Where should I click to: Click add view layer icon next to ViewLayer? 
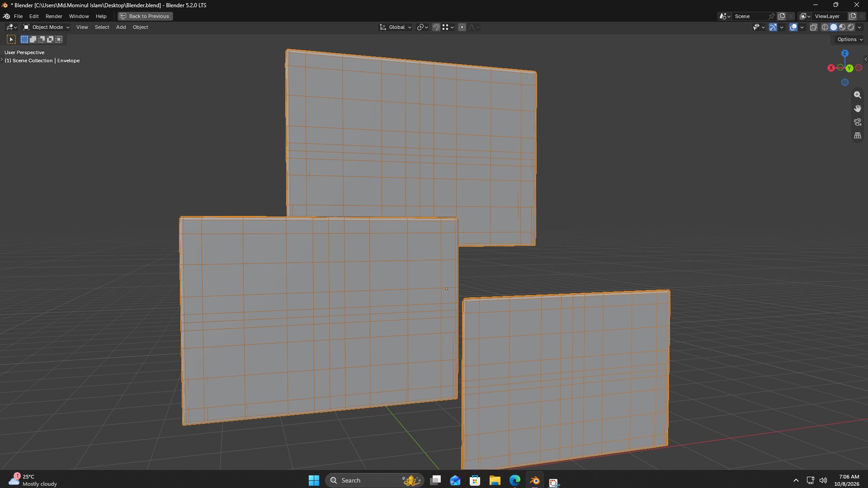pyautogui.click(x=853, y=16)
